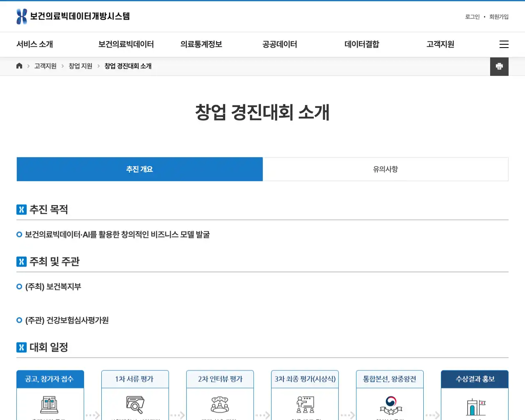Click the 통합본선, 왕중왕전 step header
Screen dimensions: 525x420
coord(390,379)
